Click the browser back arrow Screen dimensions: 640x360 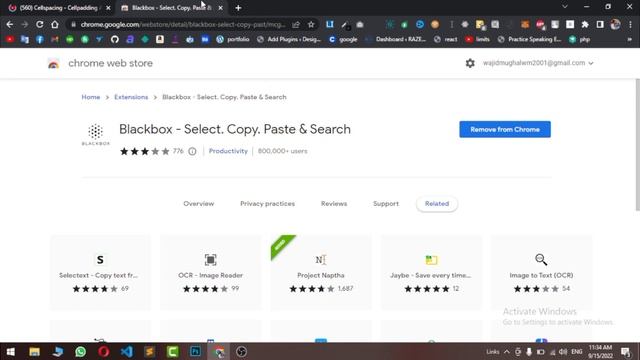coord(10,24)
